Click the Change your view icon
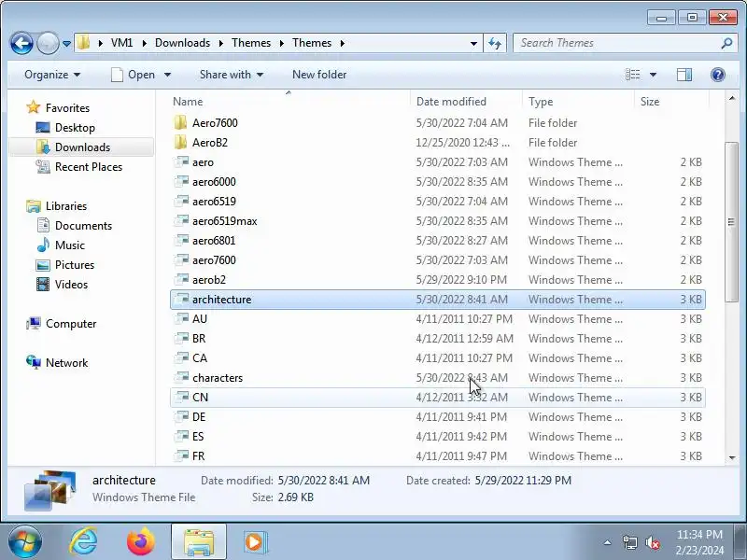This screenshot has height=560, width=747. click(633, 75)
